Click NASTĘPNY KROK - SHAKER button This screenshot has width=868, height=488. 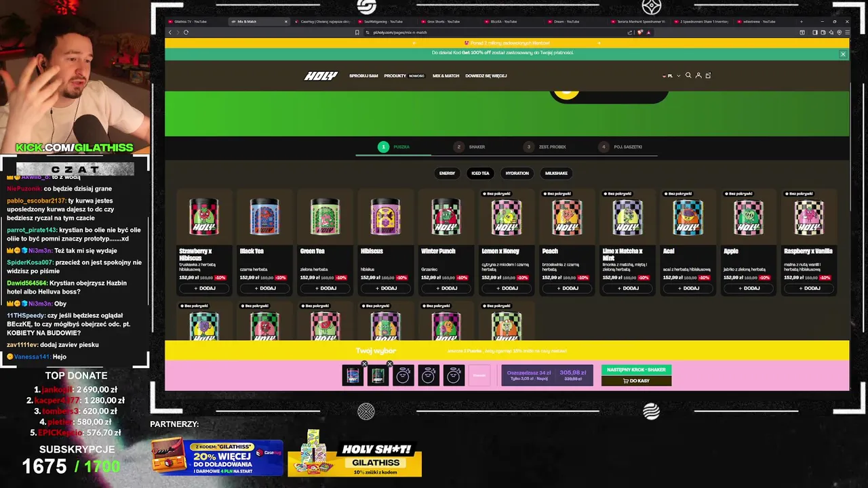(x=636, y=369)
